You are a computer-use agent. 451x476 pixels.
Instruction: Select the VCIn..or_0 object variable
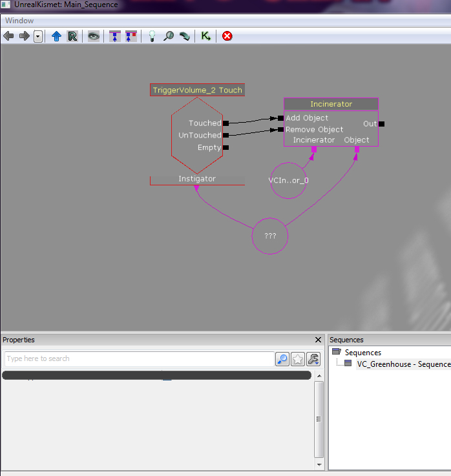(x=288, y=180)
